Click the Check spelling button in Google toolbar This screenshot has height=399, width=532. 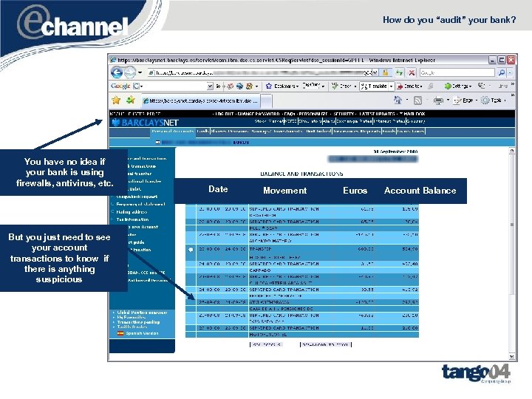click(x=344, y=86)
